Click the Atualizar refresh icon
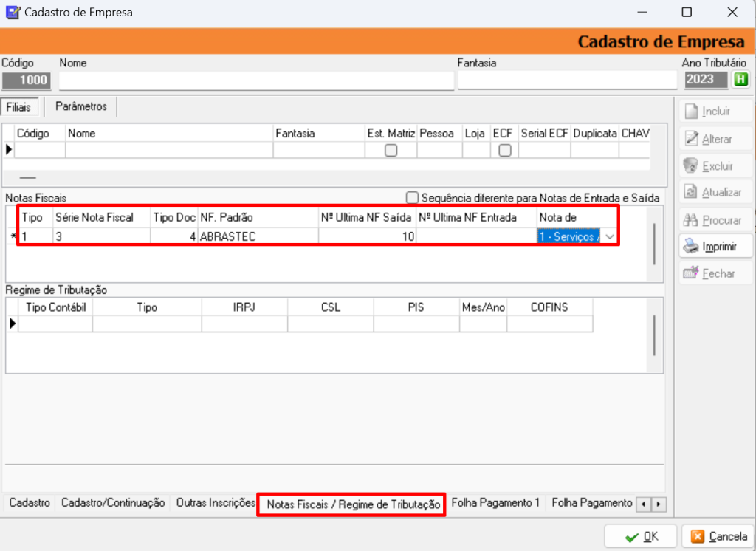Screen dimensions: 756x551 click(691, 192)
